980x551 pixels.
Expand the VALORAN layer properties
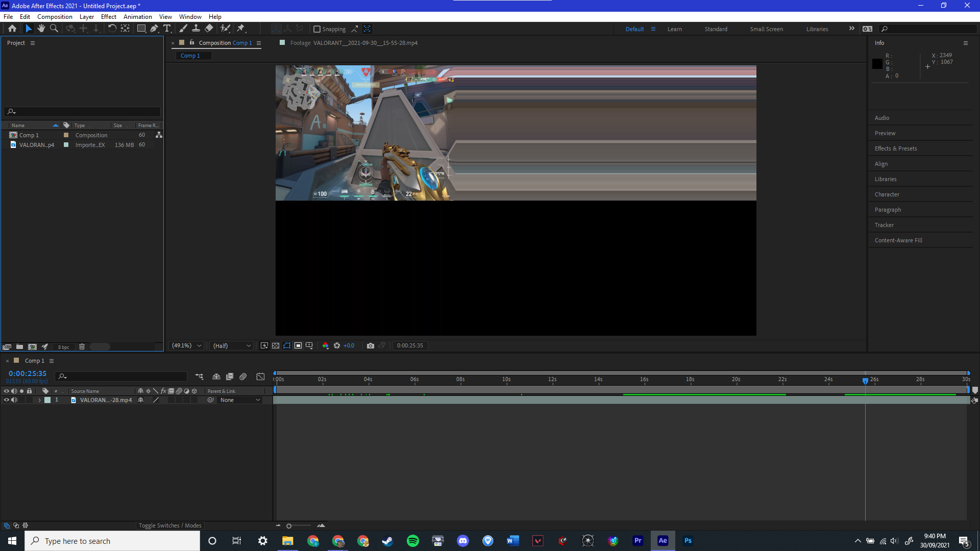coord(39,400)
